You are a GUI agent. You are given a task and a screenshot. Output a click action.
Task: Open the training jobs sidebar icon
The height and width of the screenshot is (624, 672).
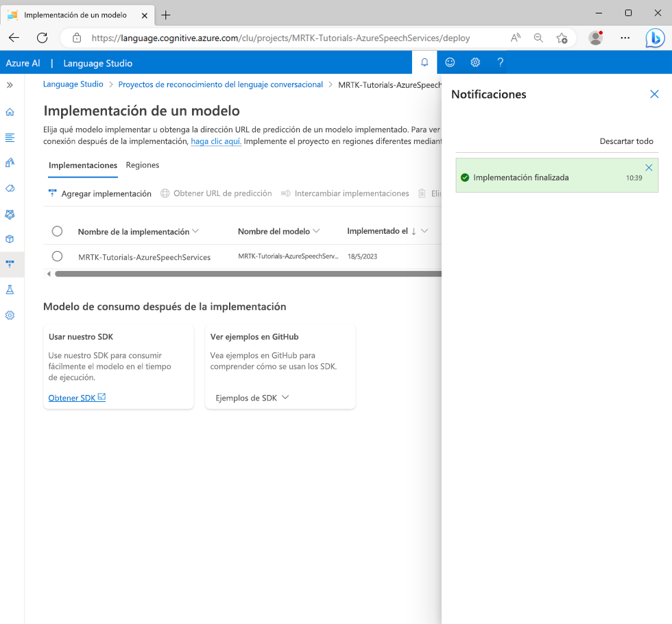[10, 188]
